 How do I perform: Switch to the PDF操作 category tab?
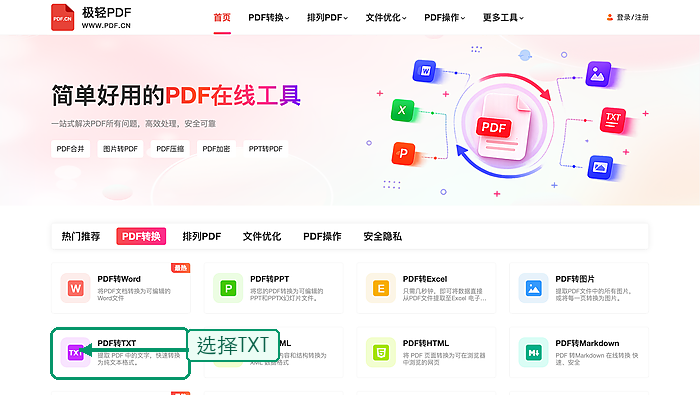[x=322, y=236]
